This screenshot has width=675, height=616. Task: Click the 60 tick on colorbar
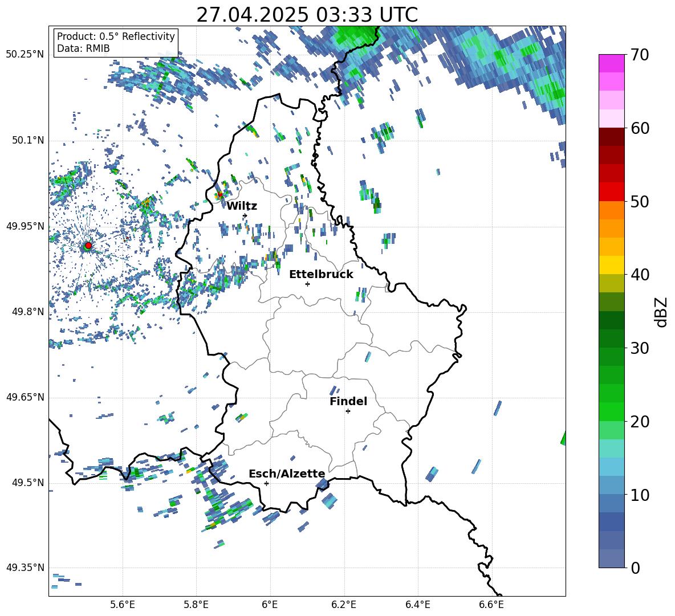pos(640,128)
